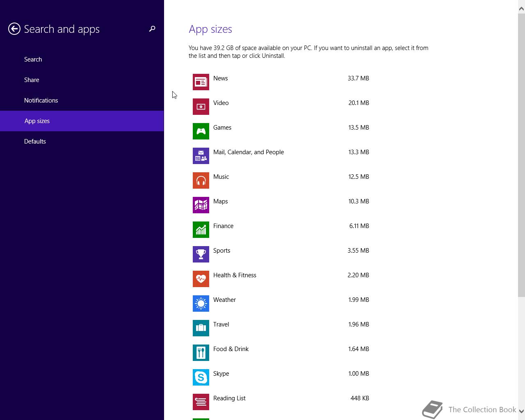Select the Games controller icon
Image resolution: width=525 pixels, height=420 pixels.
(201, 131)
